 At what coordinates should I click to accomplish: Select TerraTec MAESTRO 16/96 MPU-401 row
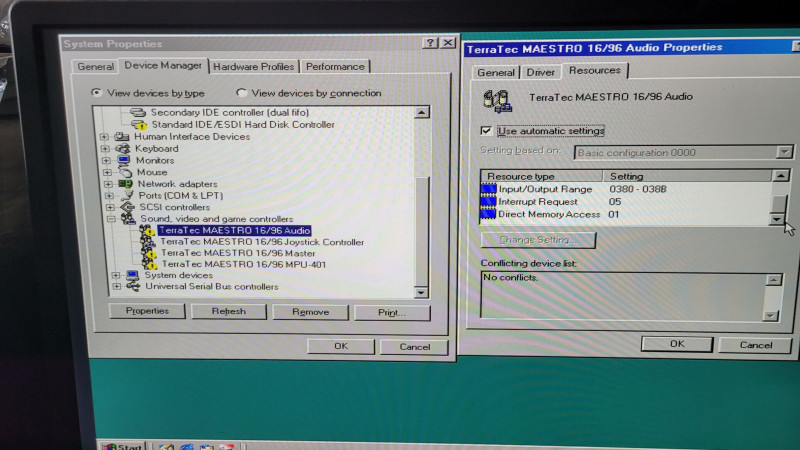click(x=244, y=264)
